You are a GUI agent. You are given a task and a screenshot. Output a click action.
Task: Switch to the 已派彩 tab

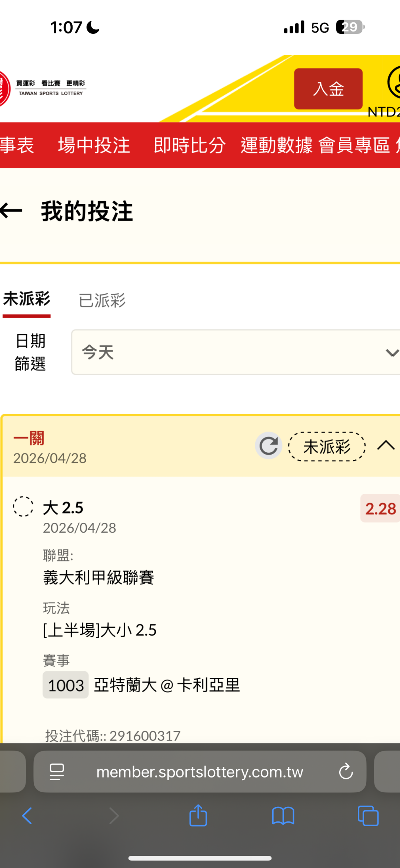pyautogui.click(x=102, y=300)
